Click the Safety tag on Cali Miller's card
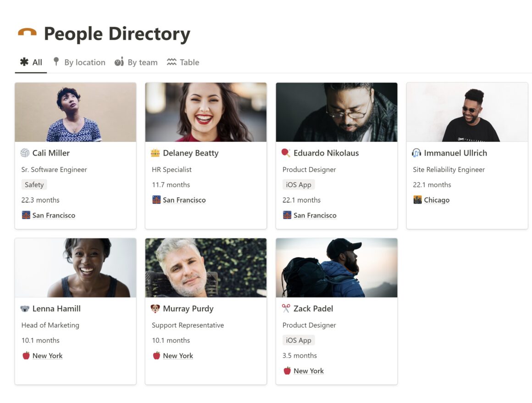Image resolution: width=532 pixels, height=403 pixels. coord(34,185)
